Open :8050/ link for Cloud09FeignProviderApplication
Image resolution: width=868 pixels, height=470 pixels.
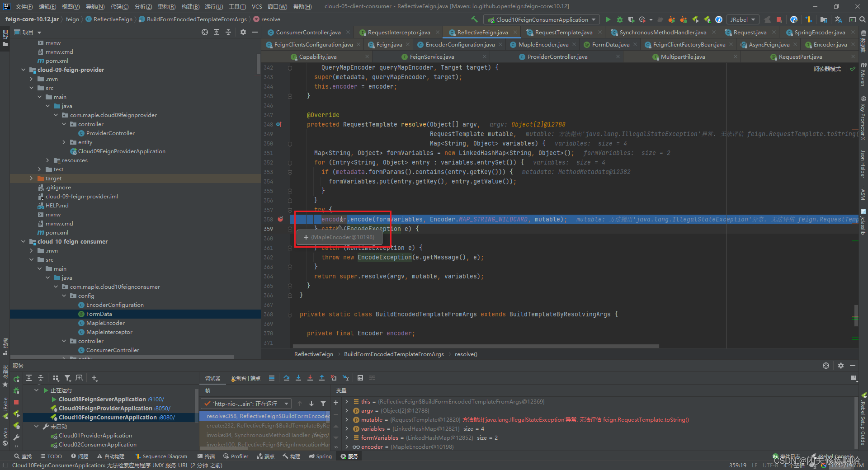click(162, 409)
